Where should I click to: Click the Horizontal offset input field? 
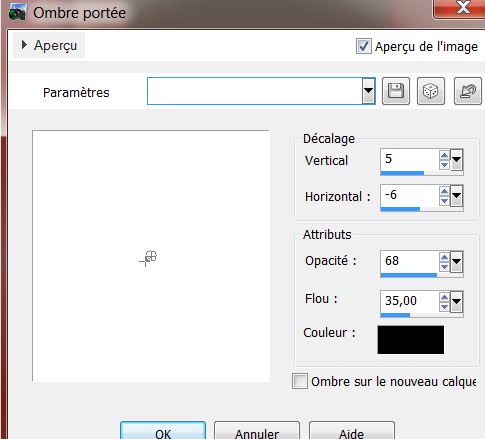click(x=410, y=195)
